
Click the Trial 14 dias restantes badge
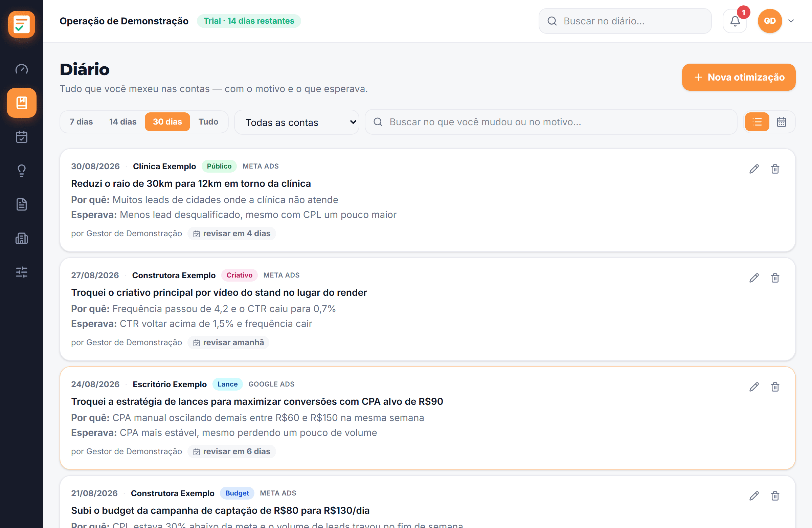[x=249, y=21]
